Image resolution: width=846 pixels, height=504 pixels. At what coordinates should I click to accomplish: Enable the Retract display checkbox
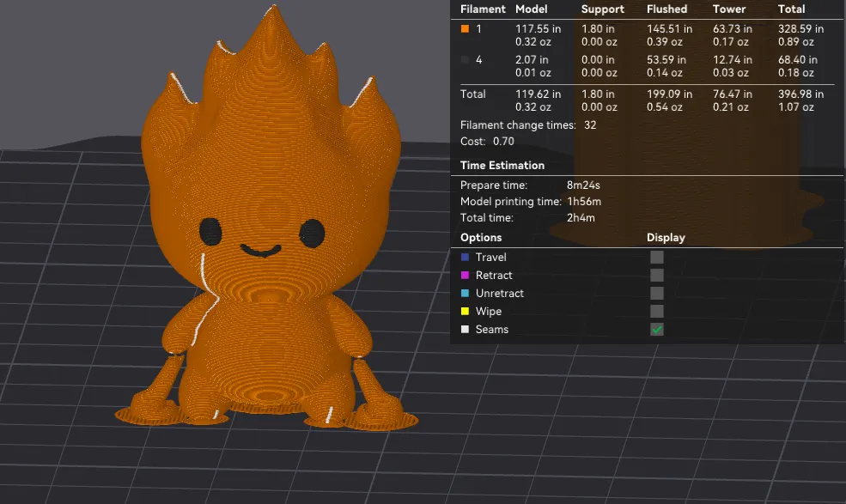[x=657, y=276]
